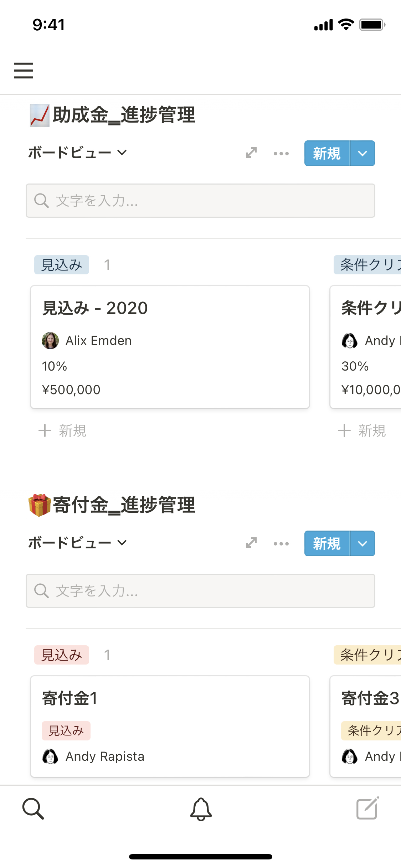Open ボードビュー view switcher under 助成金_進捗管理
This screenshot has width=401, height=868.
pos(77,153)
